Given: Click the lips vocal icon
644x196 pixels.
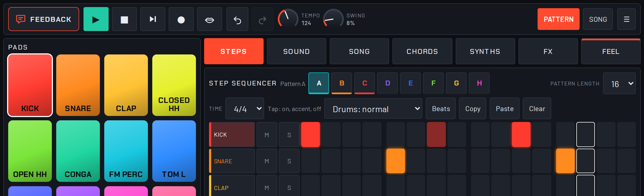Looking at the screenshot, I should click(210, 19).
